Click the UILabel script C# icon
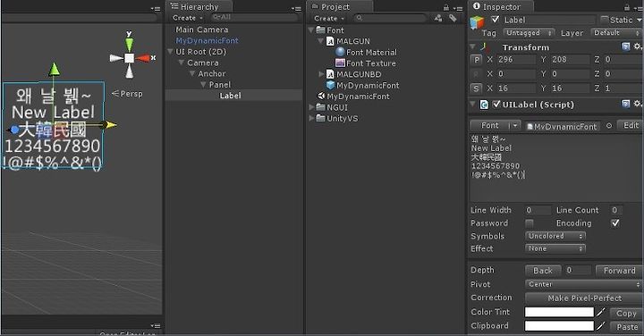The width and height of the screenshot is (644, 336). [x=484, y=105]
